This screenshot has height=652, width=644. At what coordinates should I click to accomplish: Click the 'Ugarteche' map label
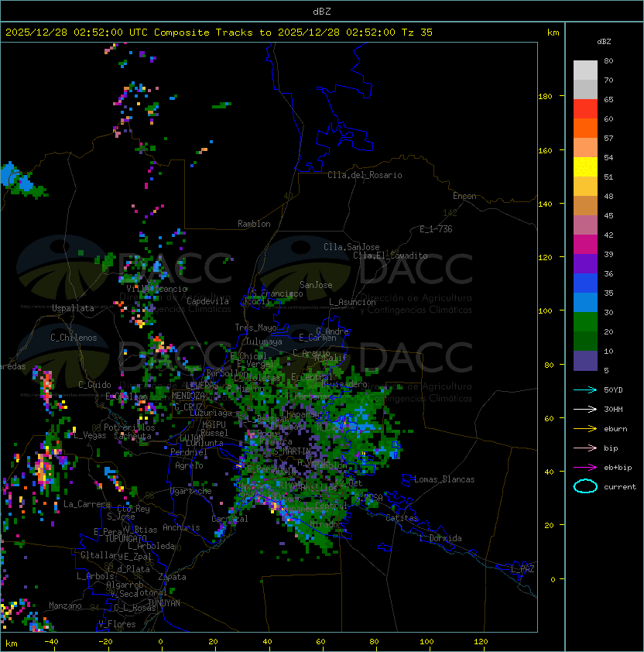click(x=191, y=491)
